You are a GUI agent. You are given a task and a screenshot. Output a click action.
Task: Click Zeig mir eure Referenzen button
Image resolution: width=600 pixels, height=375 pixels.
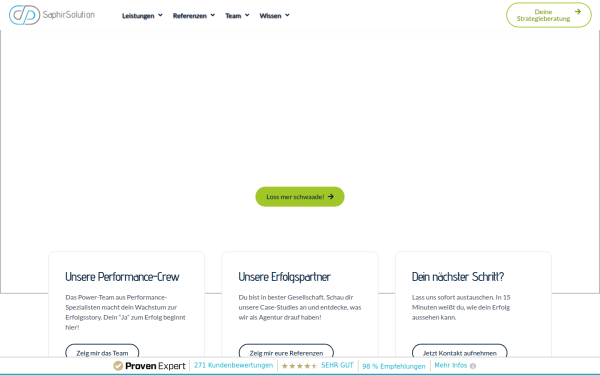(286, 352)
